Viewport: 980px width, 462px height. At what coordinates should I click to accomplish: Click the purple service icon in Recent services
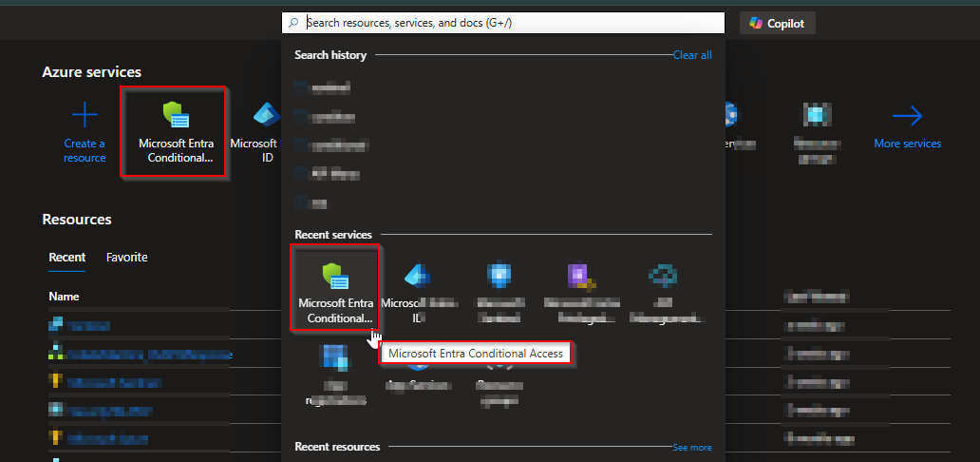pyautogui.click(x=579, y=277)
